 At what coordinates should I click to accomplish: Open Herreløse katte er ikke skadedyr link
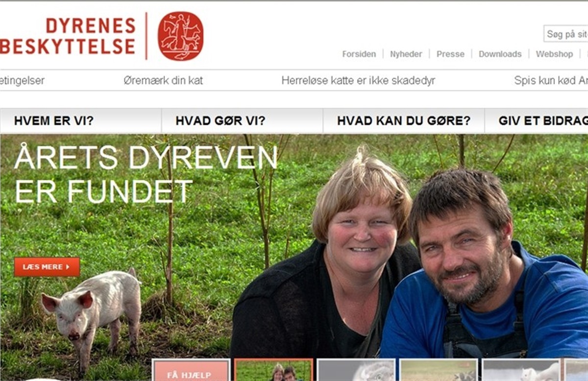pyautogui.click(x=358, y=81)
